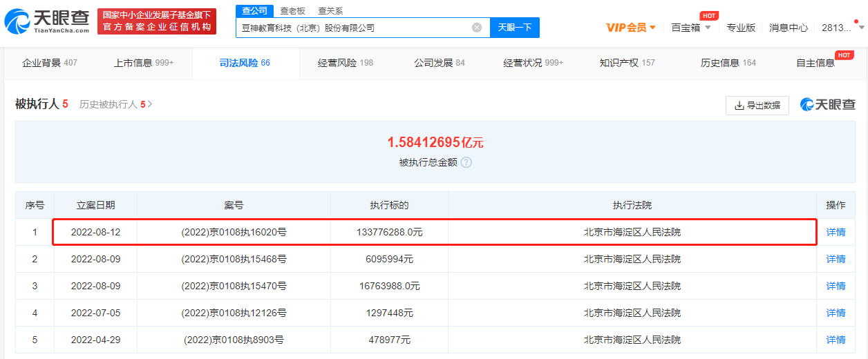Click case number (2022)京0108执16020号

234,232
